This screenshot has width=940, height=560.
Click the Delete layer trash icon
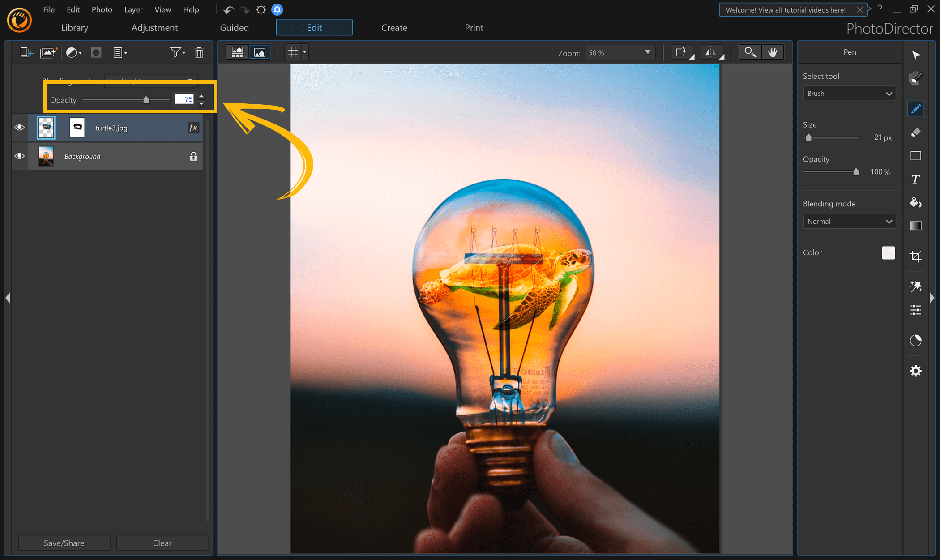[199, 52]
